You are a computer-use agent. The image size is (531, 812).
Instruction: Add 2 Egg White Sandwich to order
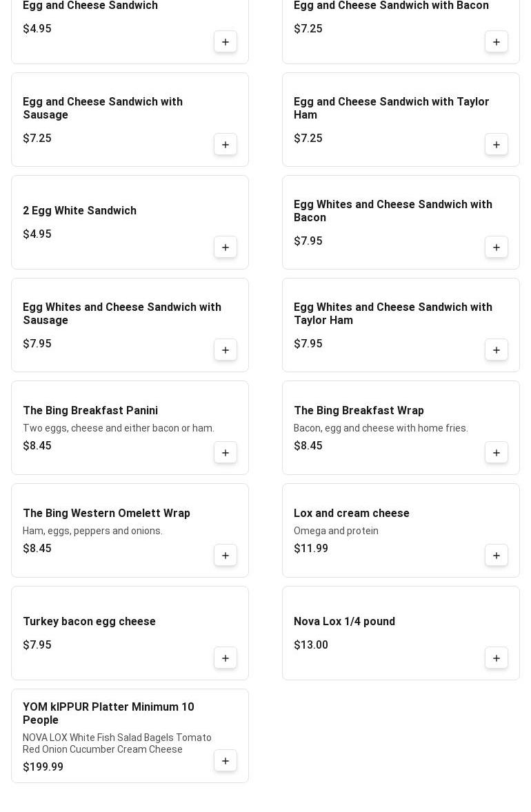point(226,247)
